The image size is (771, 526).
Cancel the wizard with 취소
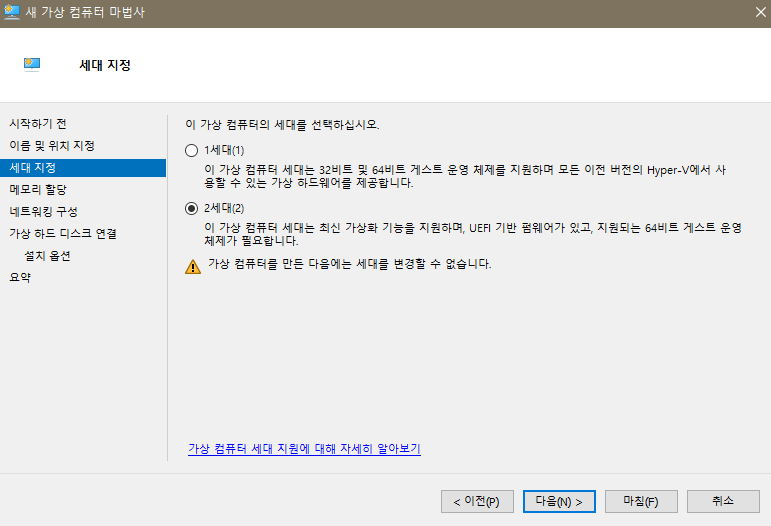click(723, 501)
